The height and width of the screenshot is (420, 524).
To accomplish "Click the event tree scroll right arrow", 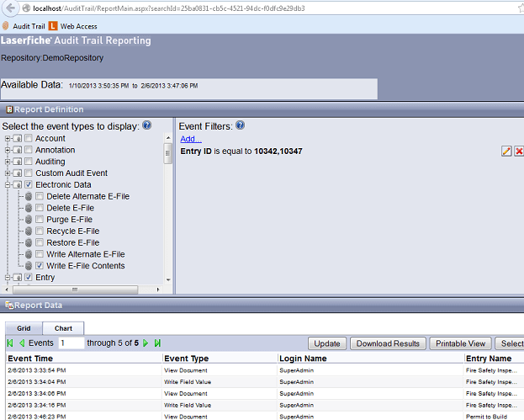I will [x=158, y=290].
